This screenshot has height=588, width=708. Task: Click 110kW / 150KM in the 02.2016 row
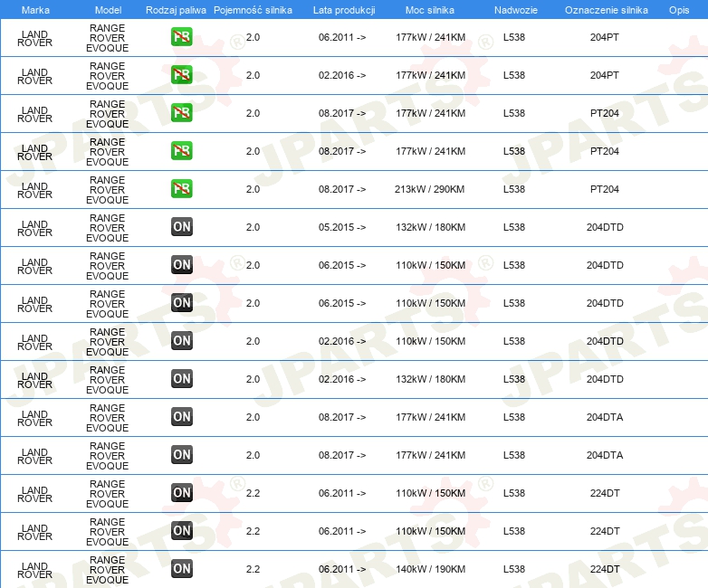(x=430, y=341)
